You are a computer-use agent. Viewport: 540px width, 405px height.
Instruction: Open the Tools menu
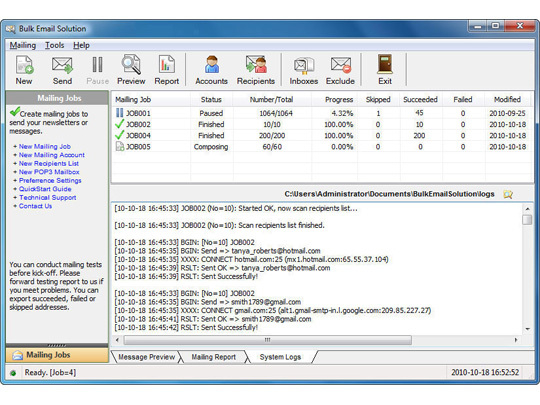(x=55, y=45)
